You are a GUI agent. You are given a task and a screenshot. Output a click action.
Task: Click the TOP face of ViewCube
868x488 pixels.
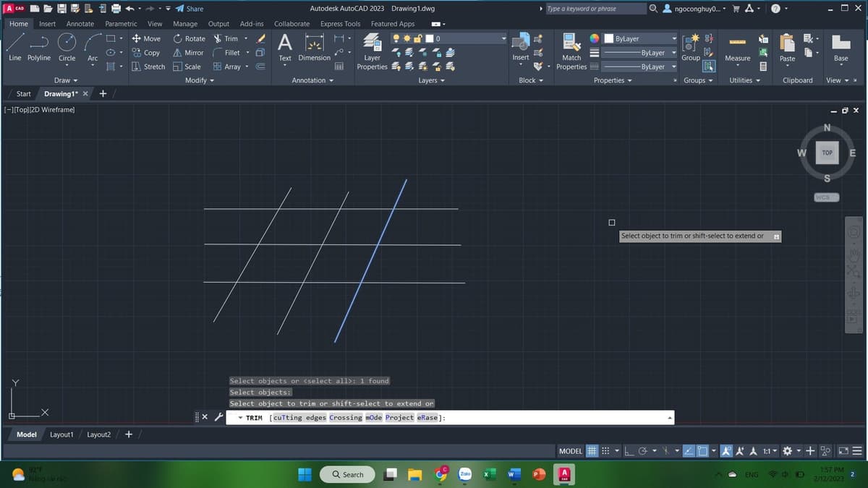tap(827, 153)
